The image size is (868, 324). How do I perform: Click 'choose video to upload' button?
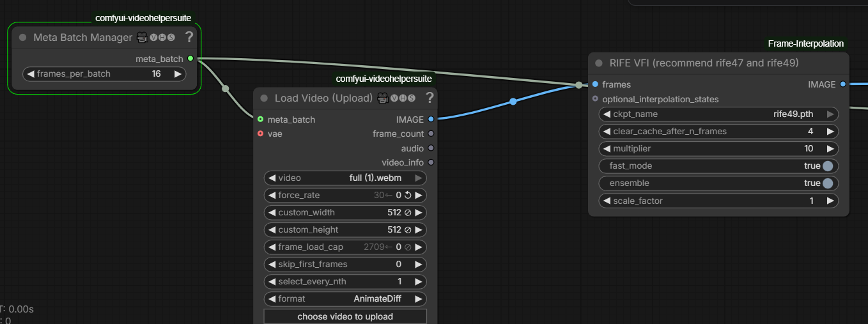[x=345, y=316]
